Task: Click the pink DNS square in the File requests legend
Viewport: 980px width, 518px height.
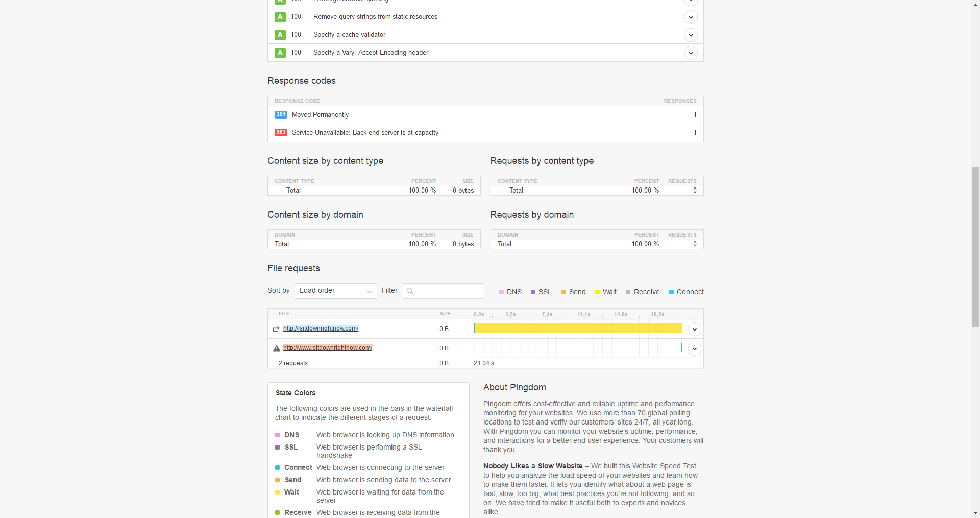Action: [501, 292]
